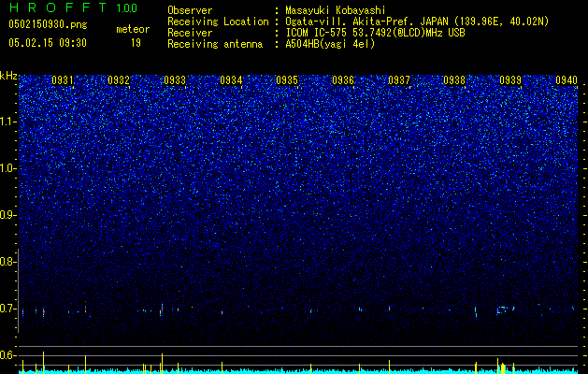The height and width of the screenshot is (374, 588).
Task: Click the 1.1 kHz frequency label
Action: [x=8, y=122]
